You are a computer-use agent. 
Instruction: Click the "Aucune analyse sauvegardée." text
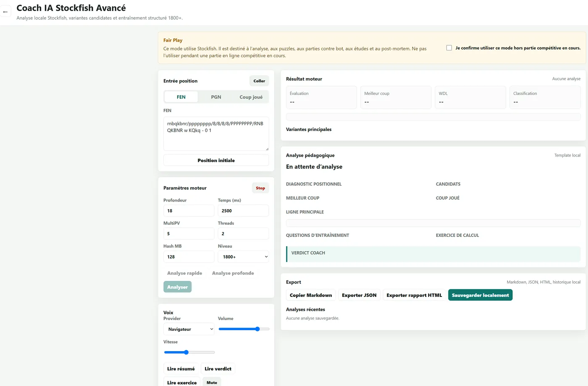click(x=312, y=318)
